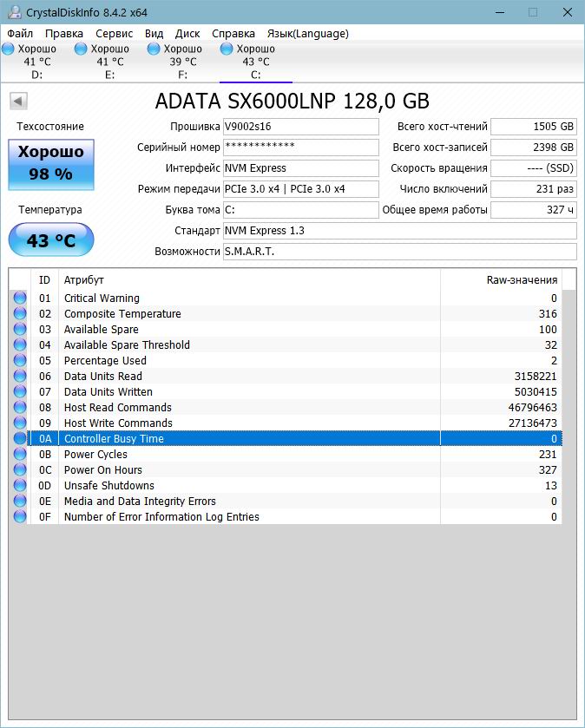The height and width of the screenshot is (728, 585).
Task: Click the transfer mode field PCIe 3.0 x4
Action: [x=301, y=189]
